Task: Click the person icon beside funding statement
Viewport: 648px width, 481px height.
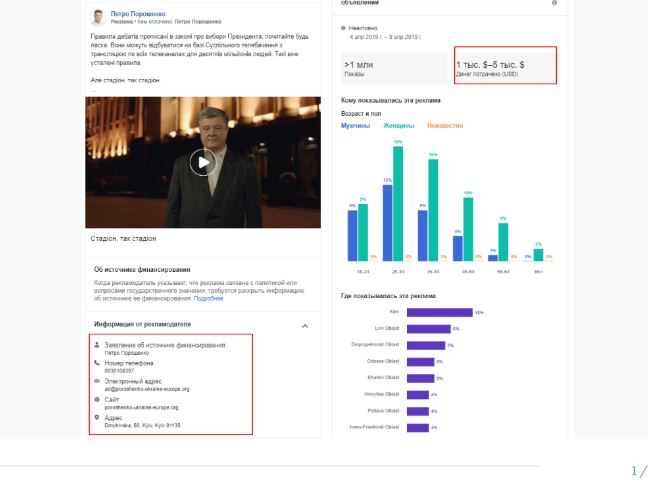Action: 97,345
